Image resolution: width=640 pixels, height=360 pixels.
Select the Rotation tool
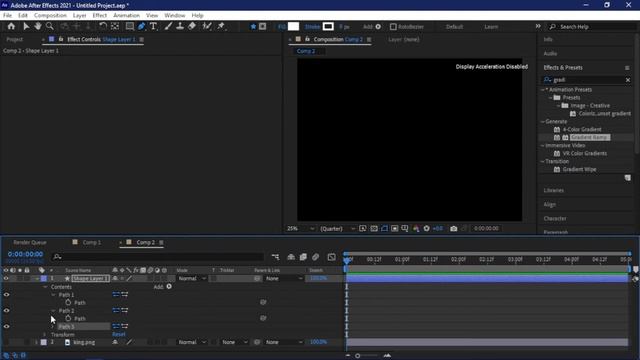pyautogui.click(x=103, y=27)
